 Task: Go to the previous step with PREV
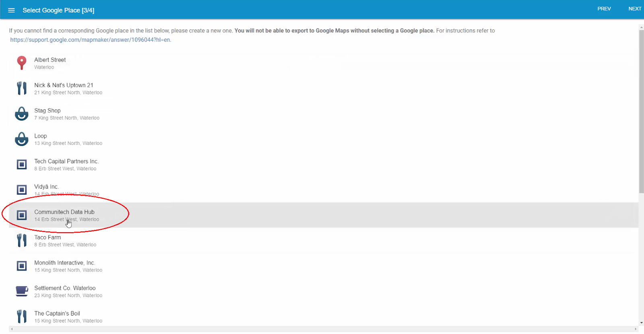pyautogui.click(x=604, y=9)
